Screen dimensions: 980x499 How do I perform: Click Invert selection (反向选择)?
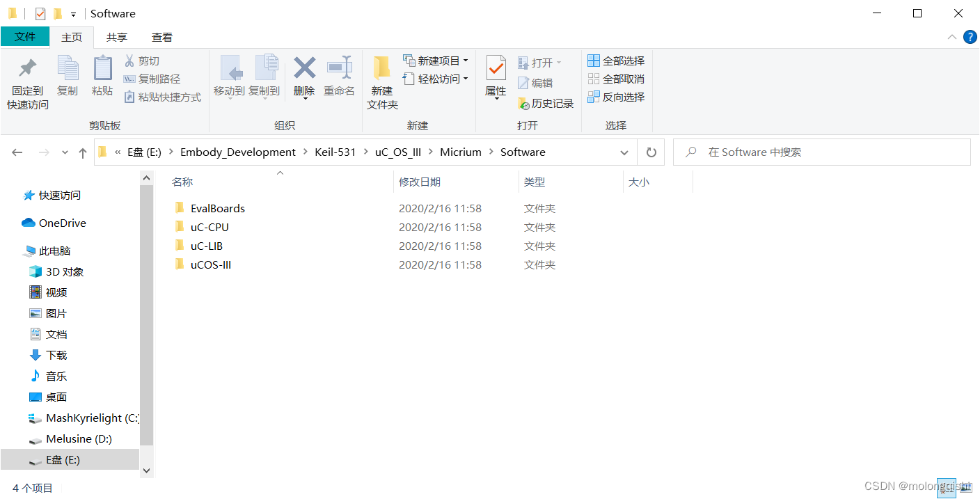(616, 97)
